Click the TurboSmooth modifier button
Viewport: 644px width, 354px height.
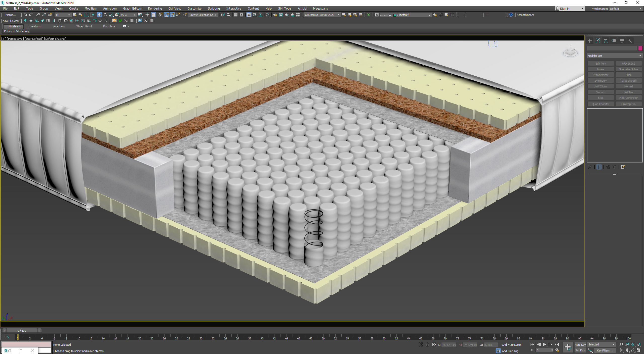coord(628,81)
